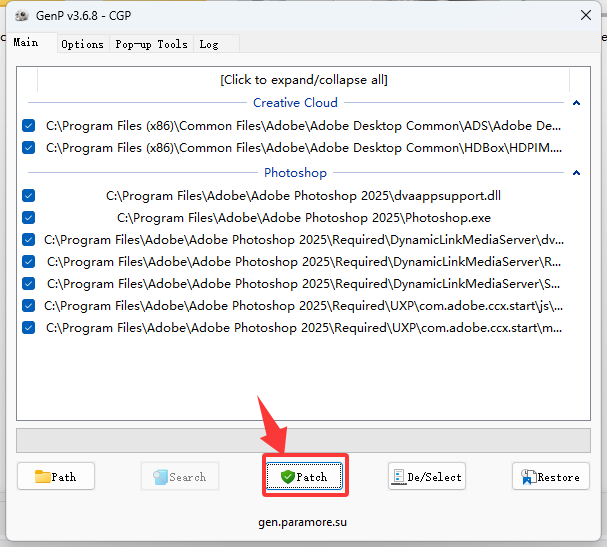This screenshot has width=607, height=547.
Task: Close the GenP window
Action: (x=586, y=15)
